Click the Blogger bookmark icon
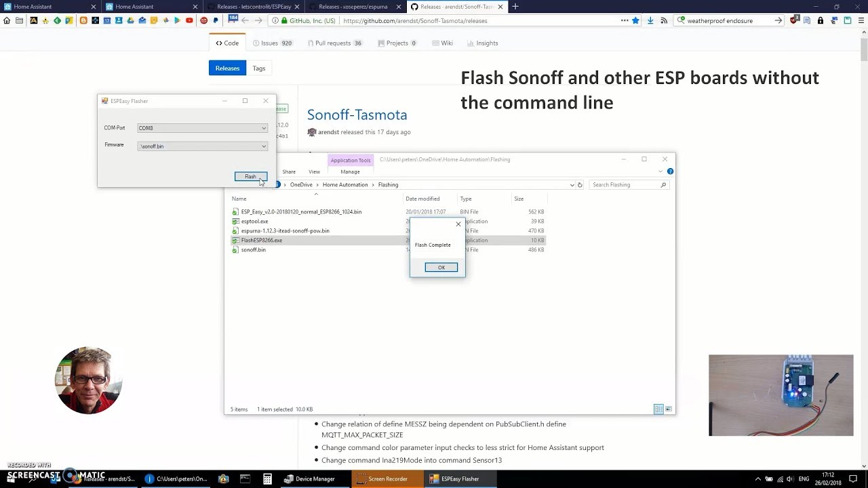Image resolution: width=868 pixels, height=488 pixels. click(83, 21)
